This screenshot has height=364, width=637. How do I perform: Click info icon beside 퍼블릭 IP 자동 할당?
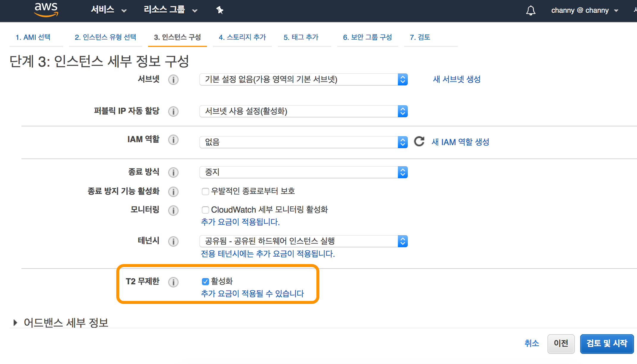173,112
